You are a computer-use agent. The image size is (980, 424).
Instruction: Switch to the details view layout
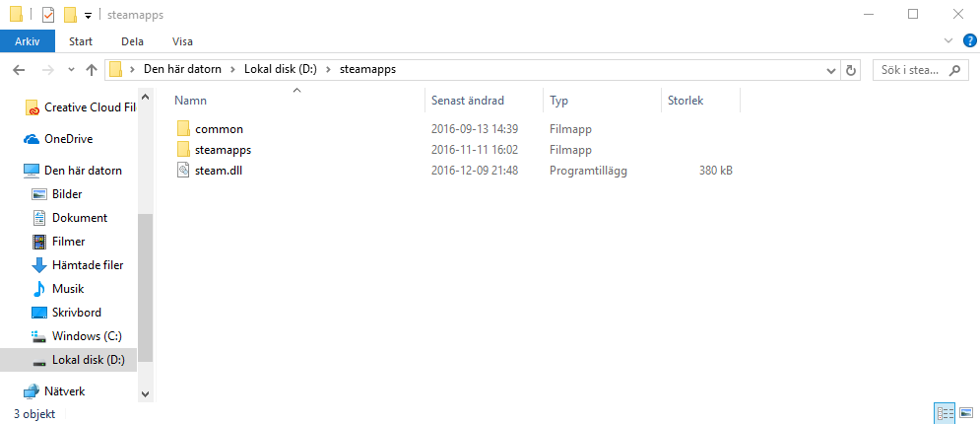(945, 413)
